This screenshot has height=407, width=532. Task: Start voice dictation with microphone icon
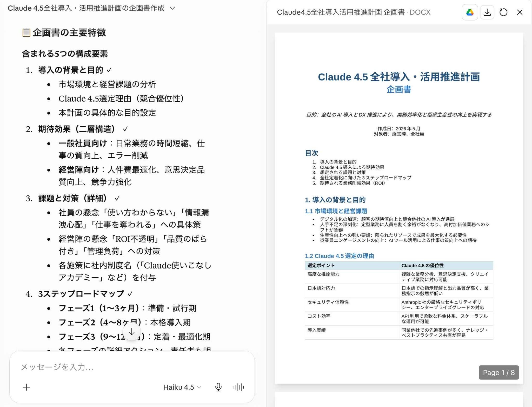pyautogui.click(x=218, y=387)
